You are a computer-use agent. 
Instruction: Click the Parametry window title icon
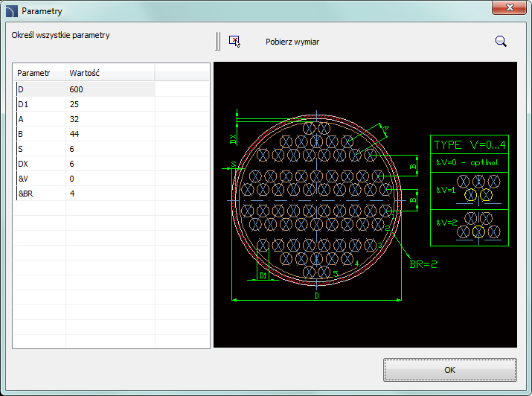pos(11,11)
